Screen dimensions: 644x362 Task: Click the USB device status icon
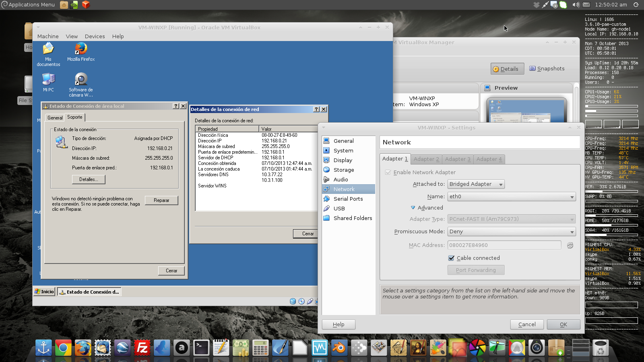[310, 301]
